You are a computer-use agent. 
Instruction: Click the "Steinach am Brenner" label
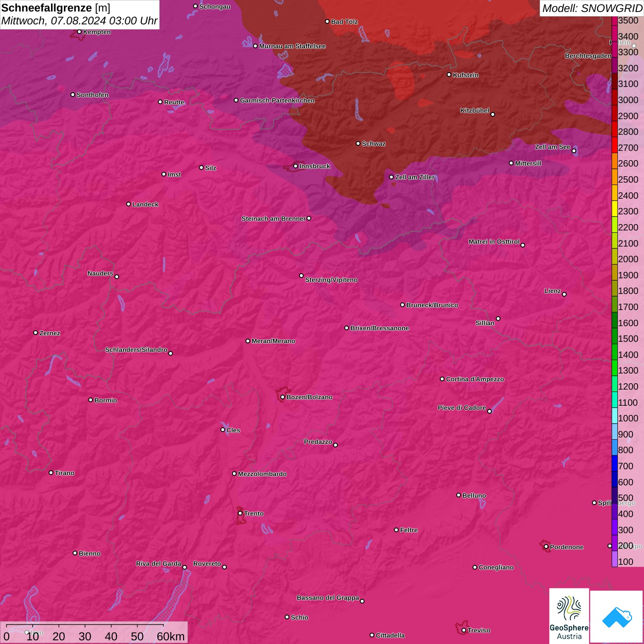pos(274,218)
